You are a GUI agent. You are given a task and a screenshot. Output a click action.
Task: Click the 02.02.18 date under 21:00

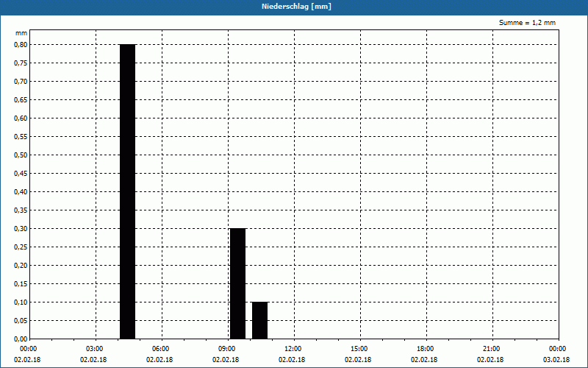490,360
